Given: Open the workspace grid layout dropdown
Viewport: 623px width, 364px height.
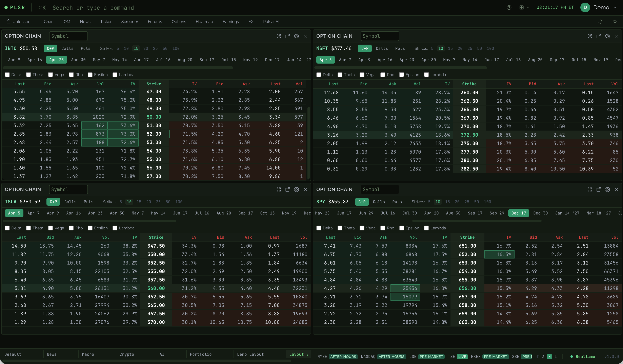Looking at the screenshot, I should [523, 7].
